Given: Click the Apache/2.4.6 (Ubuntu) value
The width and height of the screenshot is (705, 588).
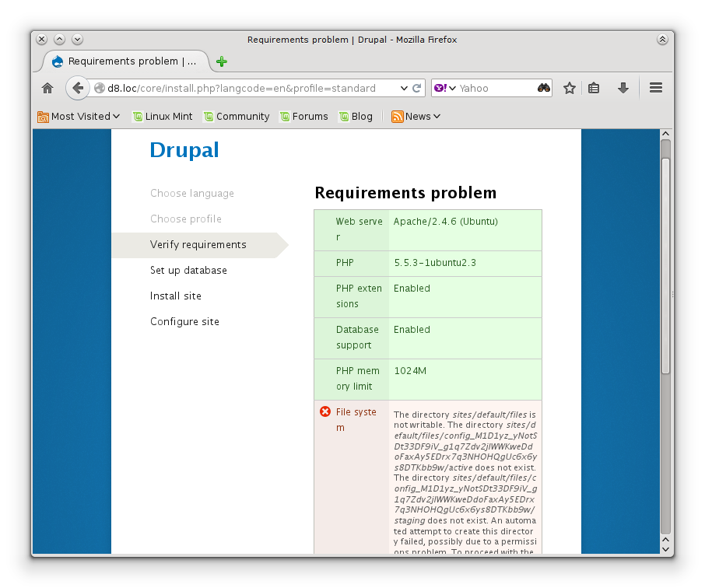Looking at the screenshot, I should (x=446, y=222).
